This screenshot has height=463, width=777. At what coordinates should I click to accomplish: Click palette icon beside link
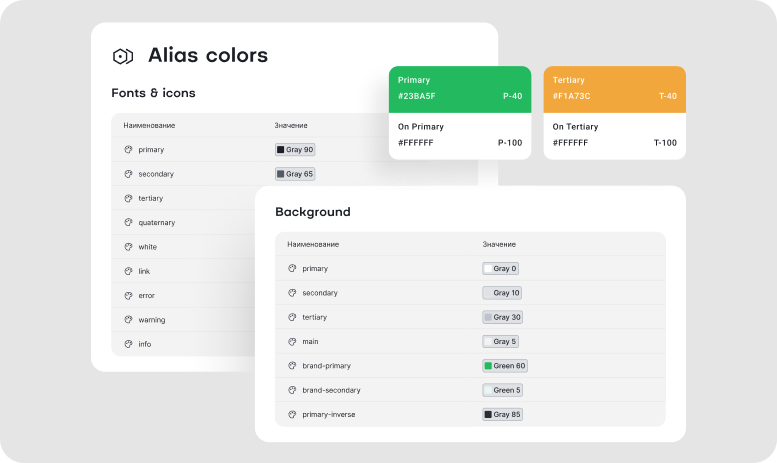pyautogui.click(x=128, y=271)
